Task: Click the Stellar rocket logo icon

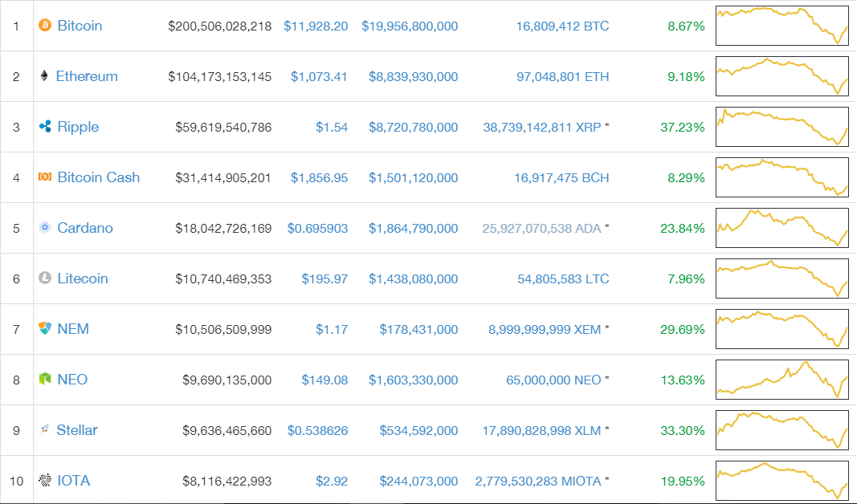Action: [x=45, y=429]
